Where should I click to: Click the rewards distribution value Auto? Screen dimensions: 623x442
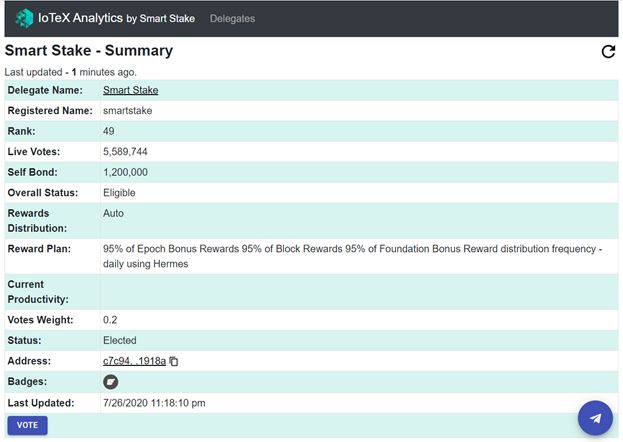(x=113, y=213)
